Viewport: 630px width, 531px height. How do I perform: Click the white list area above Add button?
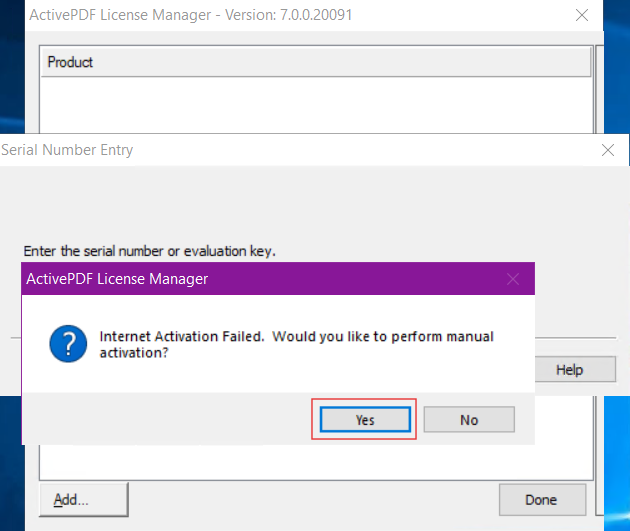tap(316, 462)
